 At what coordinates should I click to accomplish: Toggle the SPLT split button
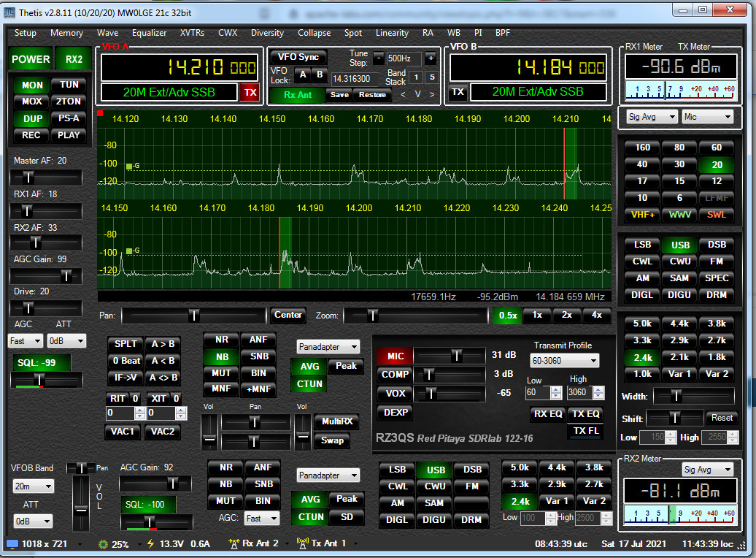pos(126,344)
